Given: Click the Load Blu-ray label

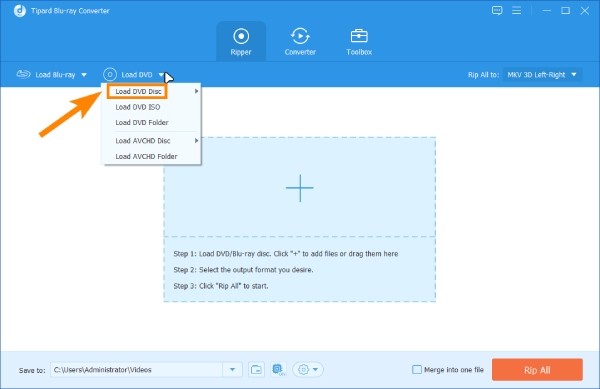Looking at the screenshot, I should click(55, 75).
